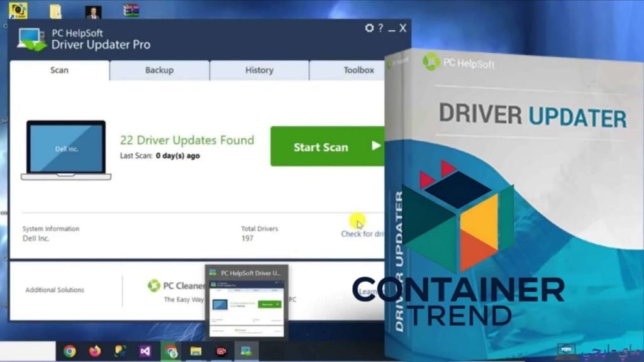The width and height of the screenshot is (644, 362).
Task: Open Visual Studio from the taskbar
Action: pos(145,351)
